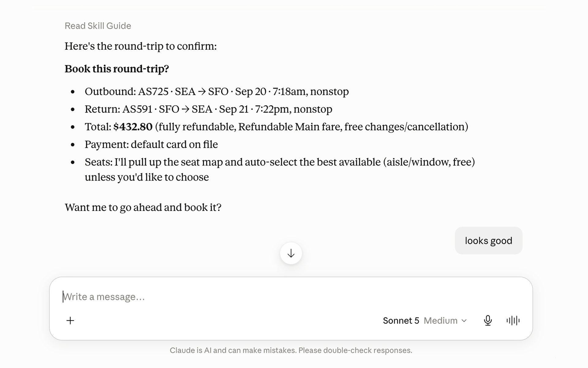Click the Seats auto-select bullet text
The image size is (588, 368).
(x=280, y=169)
